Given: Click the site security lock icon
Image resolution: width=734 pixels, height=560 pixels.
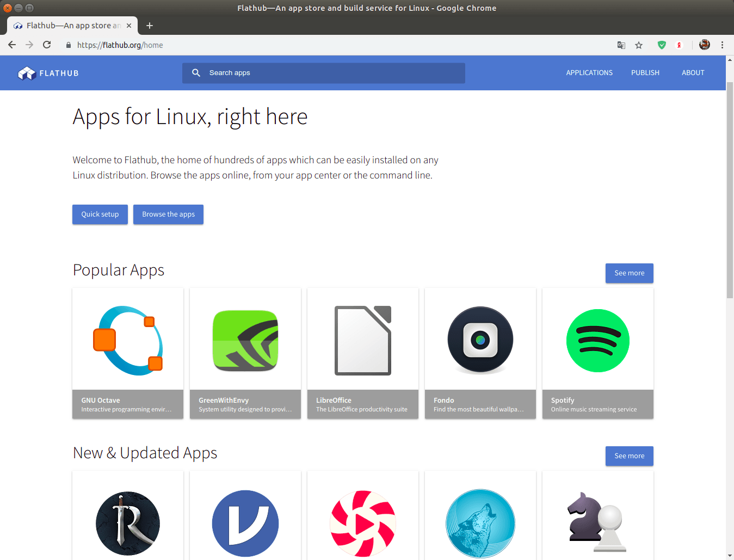Looking at the screenshot, I should (x=69, y=45).
